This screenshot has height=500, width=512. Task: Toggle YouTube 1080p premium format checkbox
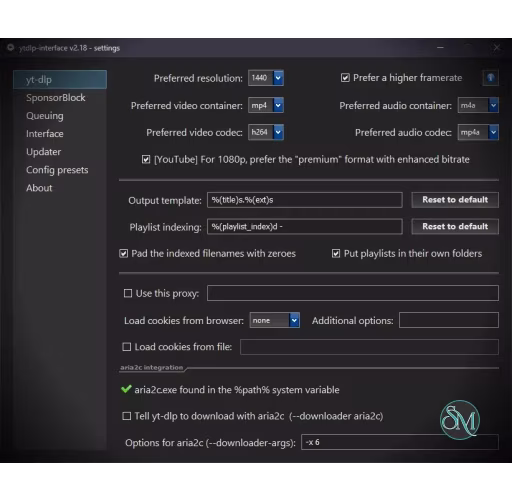point(146,159)
